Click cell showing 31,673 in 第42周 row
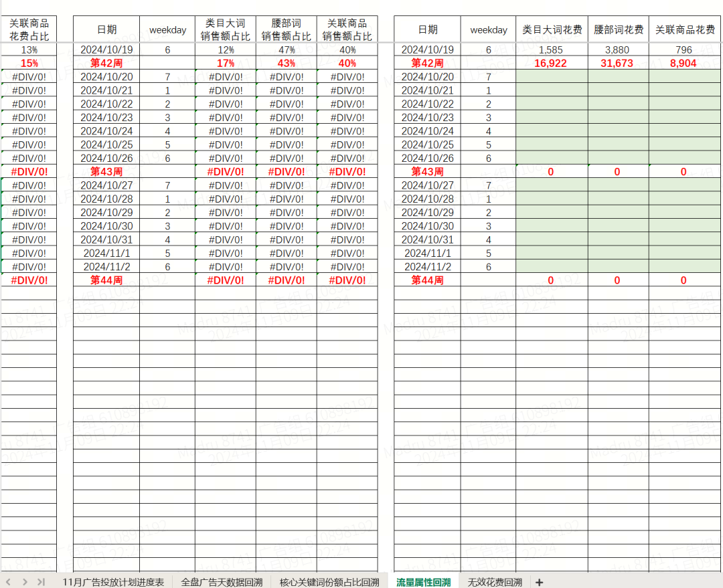This screenshot has height=588, width=723. click(x=618, y=64)
